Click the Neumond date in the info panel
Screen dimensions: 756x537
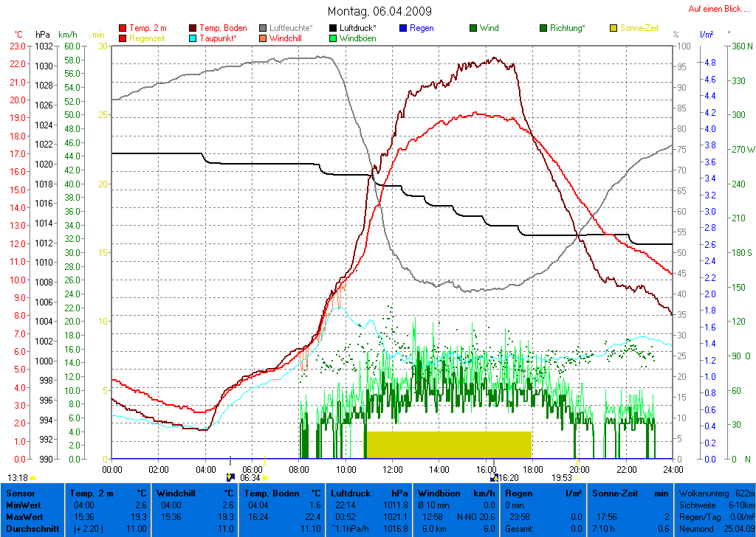point(738,529)
